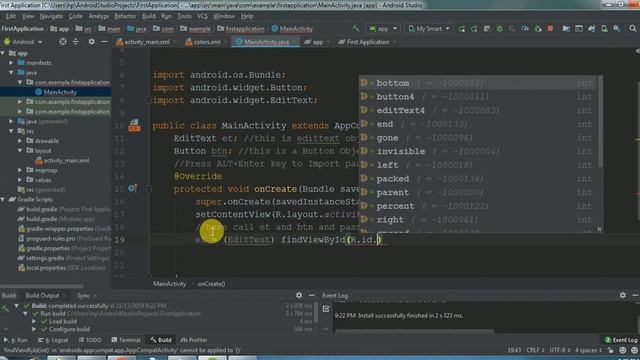Expand the drawable folder
Screen dimensions: 640x360
click(x=20, y=141)
